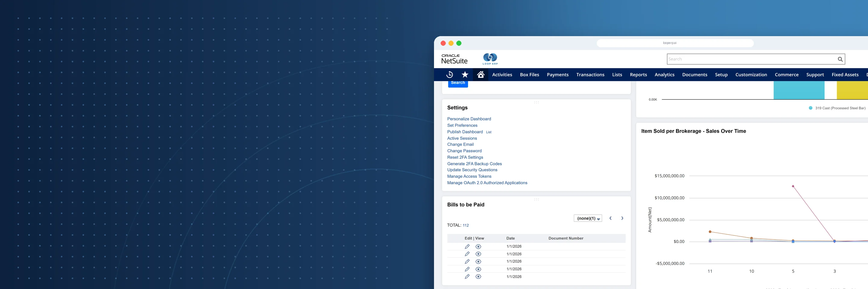View the last bill using its eye icon
The height and width of the screenshot is (289, 868).
tap(478, 277)
